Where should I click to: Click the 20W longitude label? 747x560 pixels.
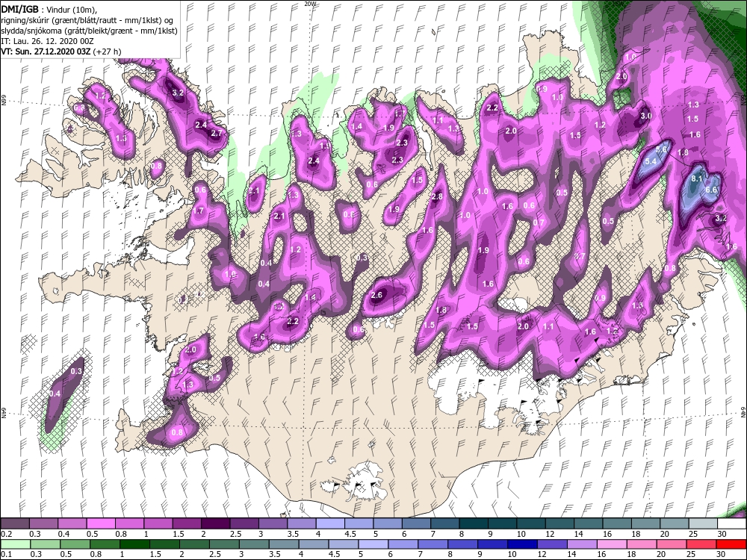click(311, 3)
